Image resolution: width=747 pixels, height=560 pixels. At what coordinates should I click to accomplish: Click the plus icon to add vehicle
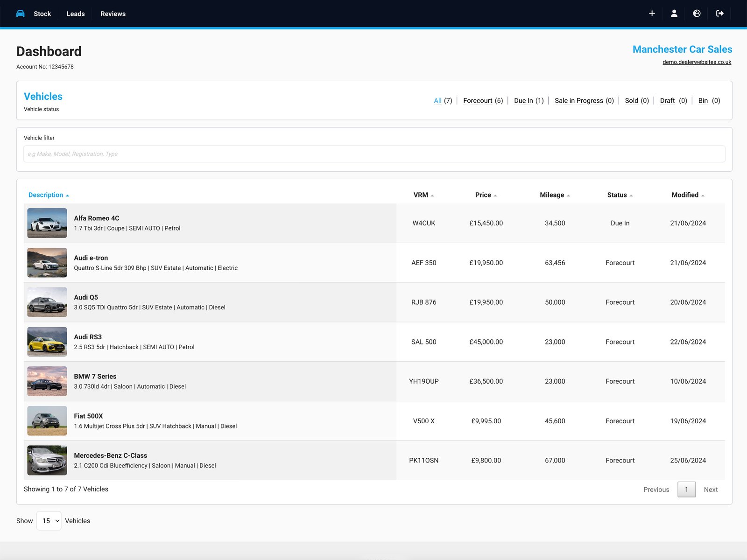pos(652,14)
